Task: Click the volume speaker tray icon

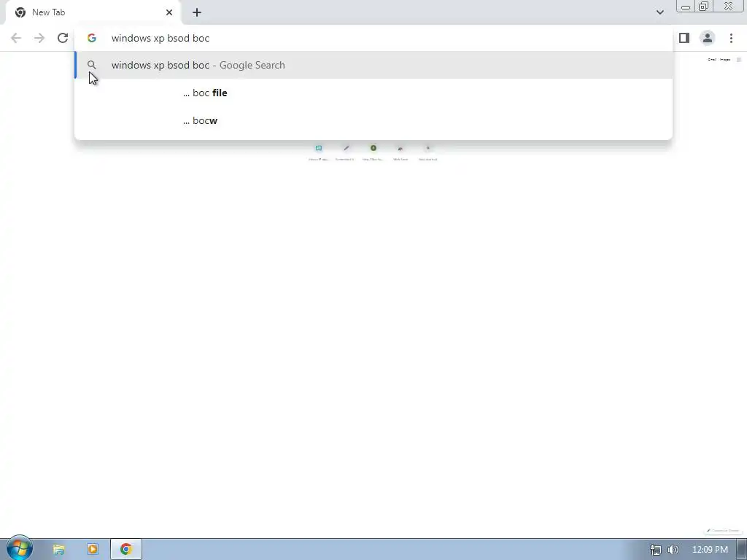Action: (673, 550)
